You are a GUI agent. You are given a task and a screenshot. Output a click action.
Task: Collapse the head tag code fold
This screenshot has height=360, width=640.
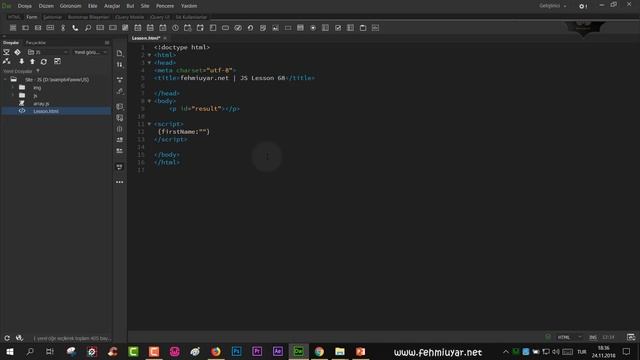click(x=149, y=63)
